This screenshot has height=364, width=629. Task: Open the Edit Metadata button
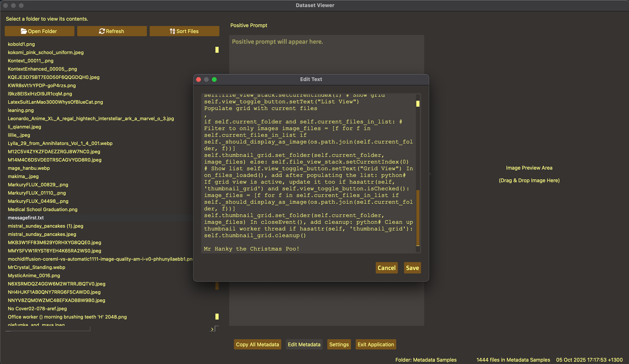tap(304, 344)
